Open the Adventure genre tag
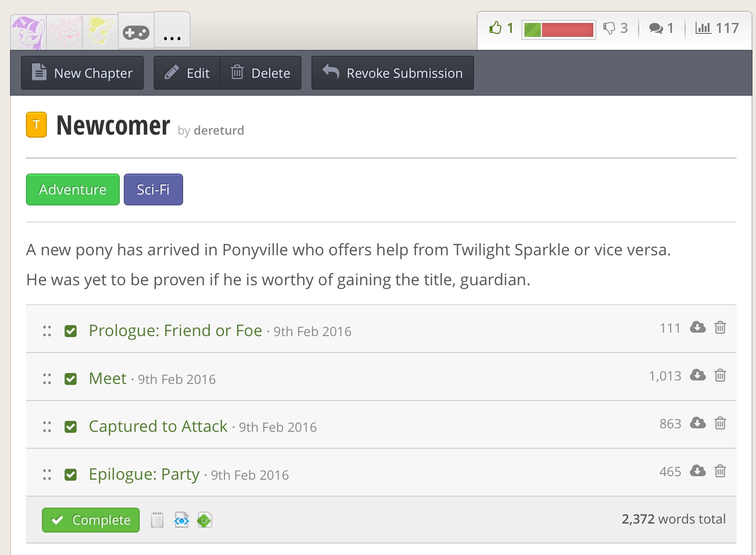This screenshot has height=555, width=756. 73,189
